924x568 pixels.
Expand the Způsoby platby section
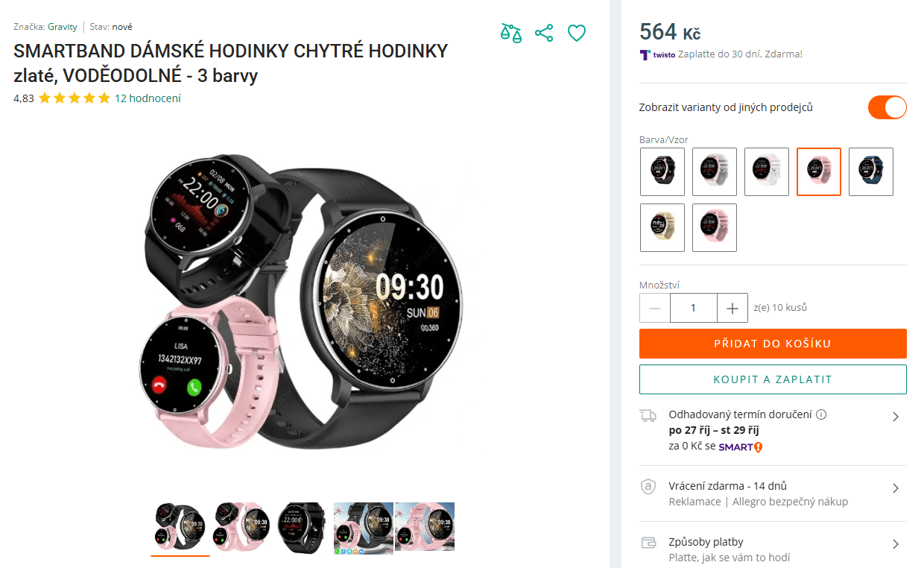773,549
